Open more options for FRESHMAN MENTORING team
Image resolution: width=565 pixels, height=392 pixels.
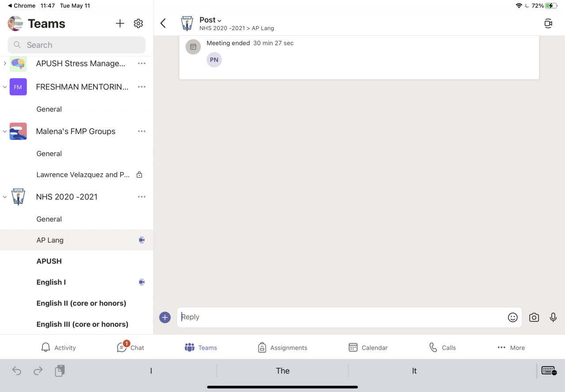[x=142, y=87]
